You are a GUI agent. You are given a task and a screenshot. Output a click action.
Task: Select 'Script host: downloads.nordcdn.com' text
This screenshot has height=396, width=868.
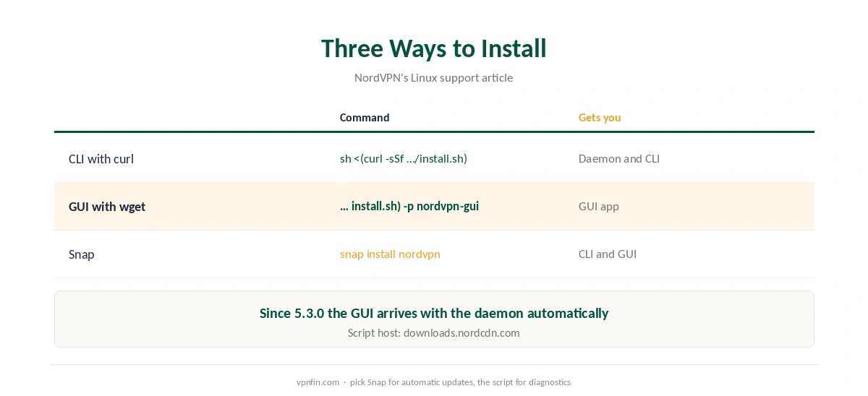(434, 333)
